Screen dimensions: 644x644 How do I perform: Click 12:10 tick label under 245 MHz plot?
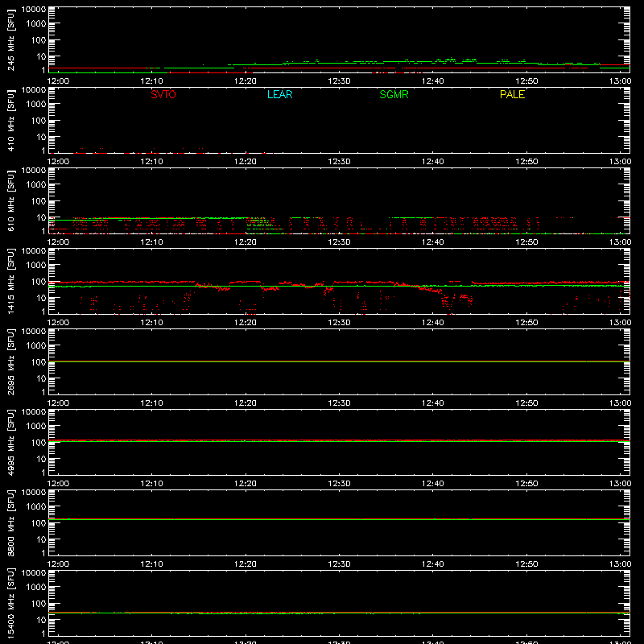[x=151, y=81]
